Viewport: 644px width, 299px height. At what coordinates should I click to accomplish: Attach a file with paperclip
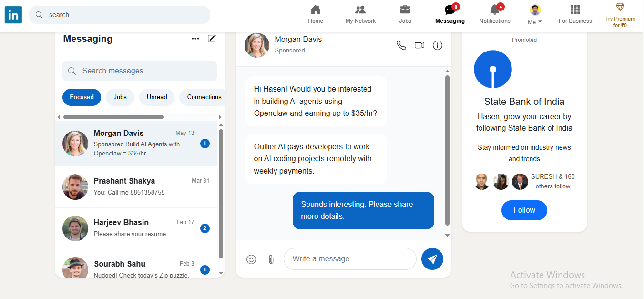pyautogui.click(x=271, y=259)
